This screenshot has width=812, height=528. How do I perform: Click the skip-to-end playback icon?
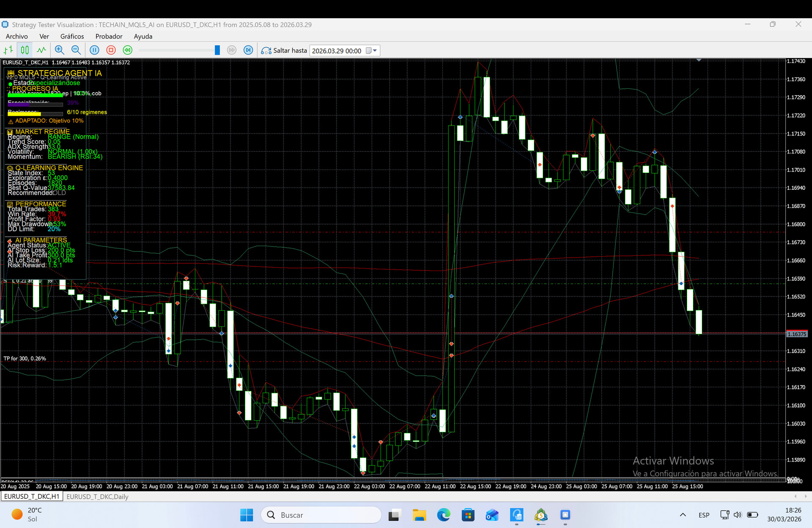(248, 50)
